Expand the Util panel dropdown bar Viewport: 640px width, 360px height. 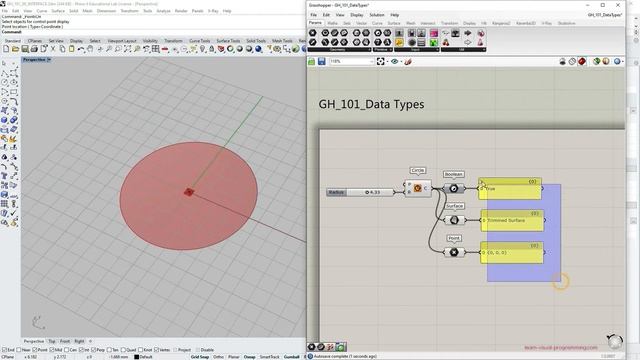pos(464,49)
